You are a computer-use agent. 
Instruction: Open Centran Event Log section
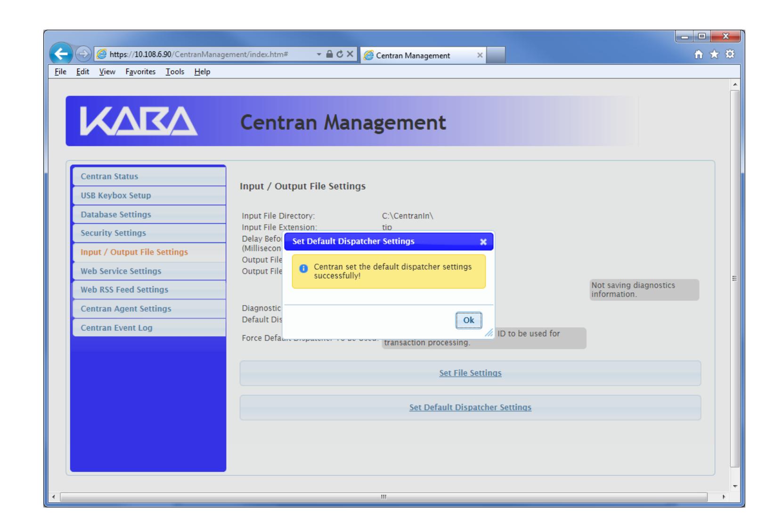pos(149,328)
